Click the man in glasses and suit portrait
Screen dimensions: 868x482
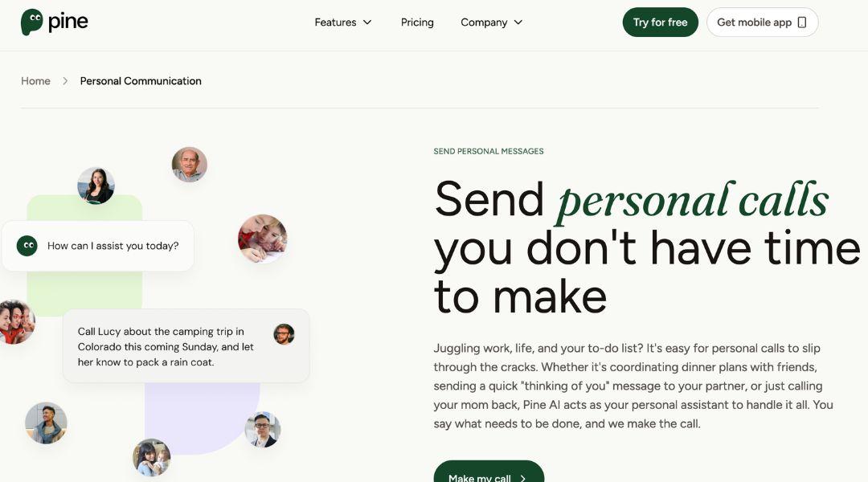(262, 430)
